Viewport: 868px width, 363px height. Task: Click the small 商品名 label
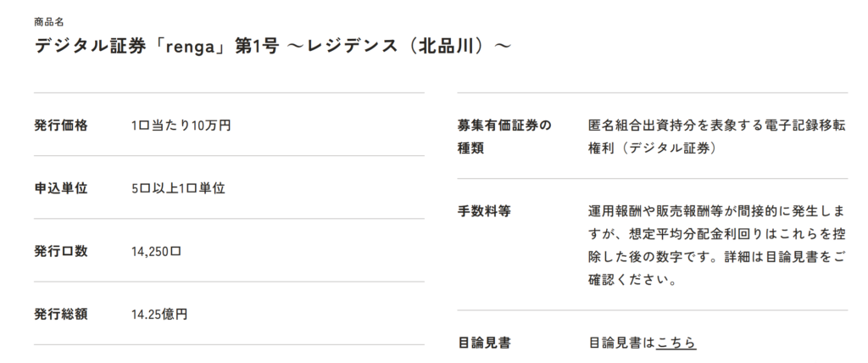point(47,21)
